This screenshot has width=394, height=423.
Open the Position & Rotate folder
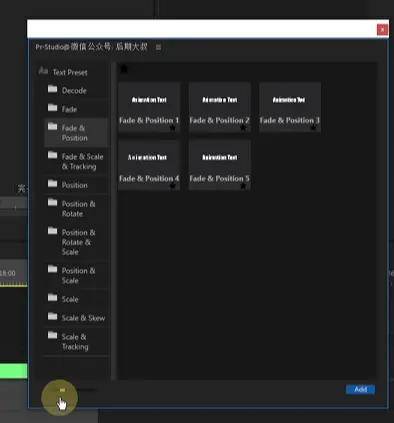[x=76, y=209]
